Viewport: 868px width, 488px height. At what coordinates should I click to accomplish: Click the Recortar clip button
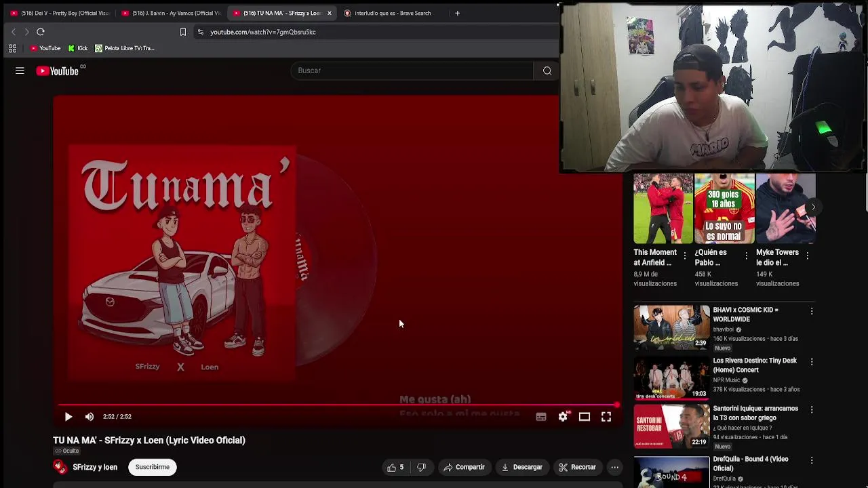tap(577, 467)
